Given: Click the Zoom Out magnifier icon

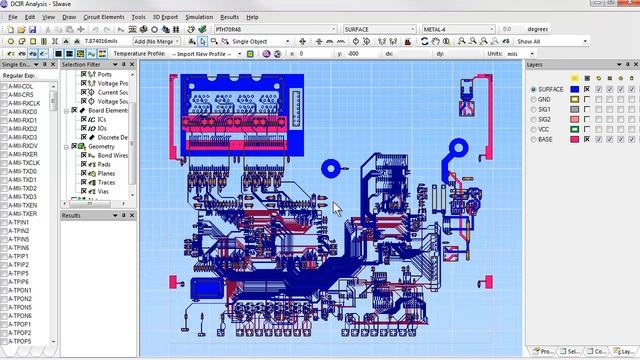Looking at the screenshot, I should pyautogui.click(x=472, y=42).
